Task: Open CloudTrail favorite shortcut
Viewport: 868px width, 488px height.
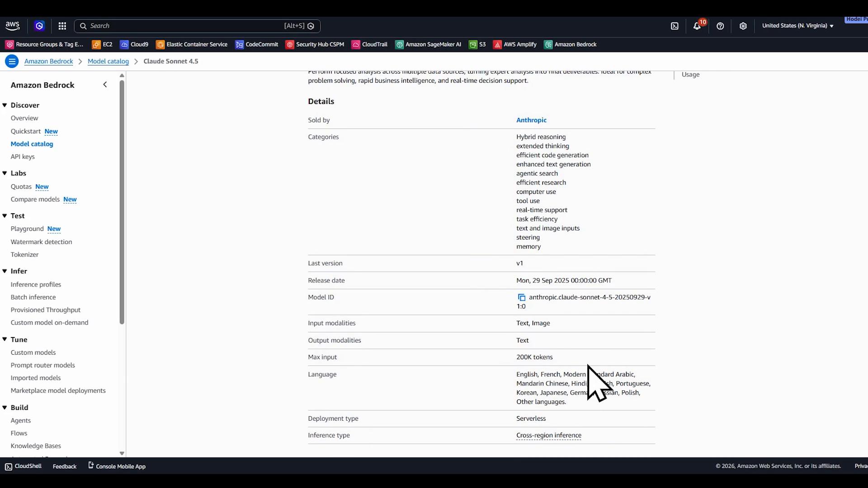Action: coord(369,44)
